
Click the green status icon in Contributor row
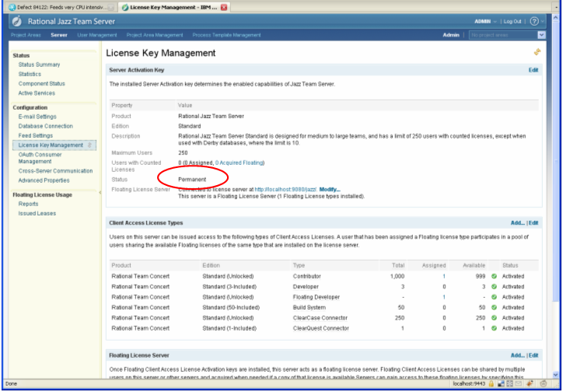494,276
